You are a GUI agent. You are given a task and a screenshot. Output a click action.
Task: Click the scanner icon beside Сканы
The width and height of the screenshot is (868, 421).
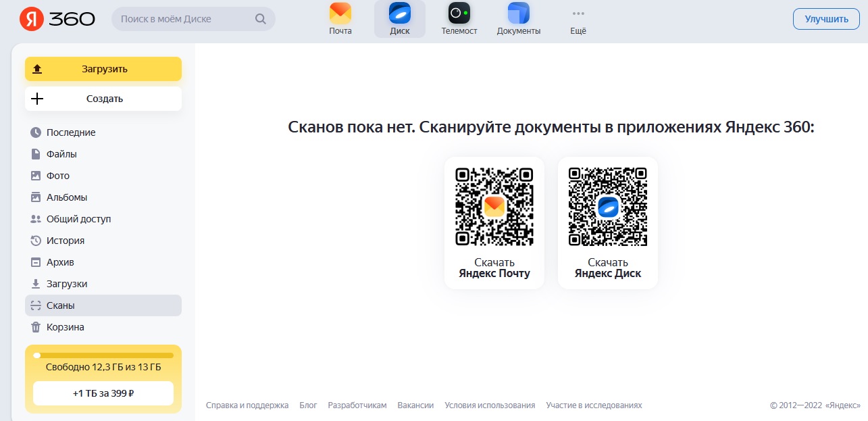coord(36,305)
